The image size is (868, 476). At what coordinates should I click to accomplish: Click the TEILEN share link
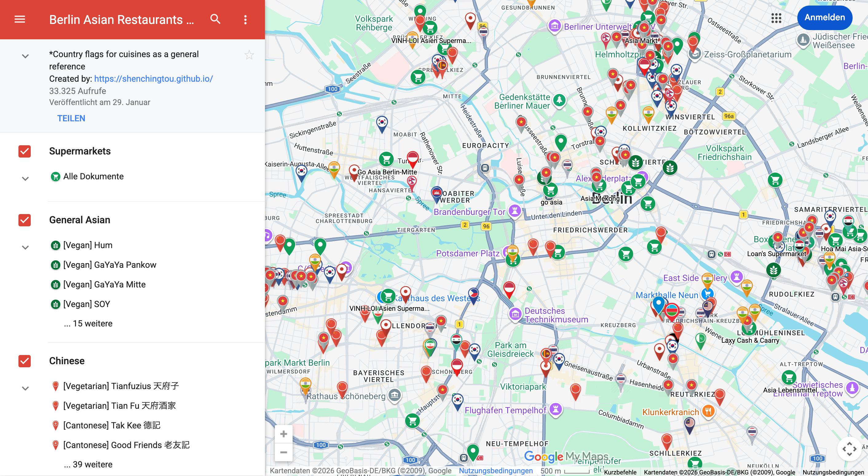click(x=71, y=118)
